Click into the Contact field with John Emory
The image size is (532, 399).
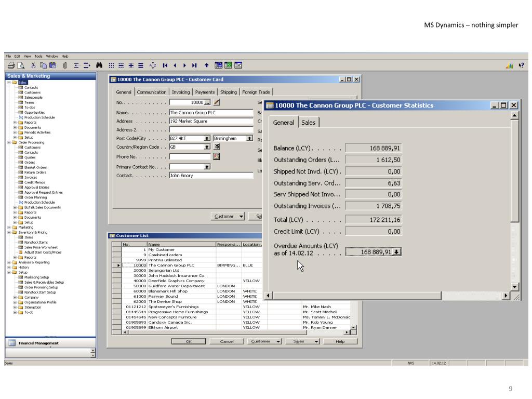coord(211,176)
